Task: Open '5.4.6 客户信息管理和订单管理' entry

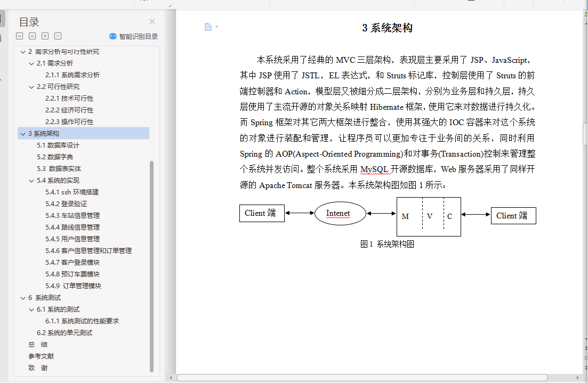Action: point(88,251)
